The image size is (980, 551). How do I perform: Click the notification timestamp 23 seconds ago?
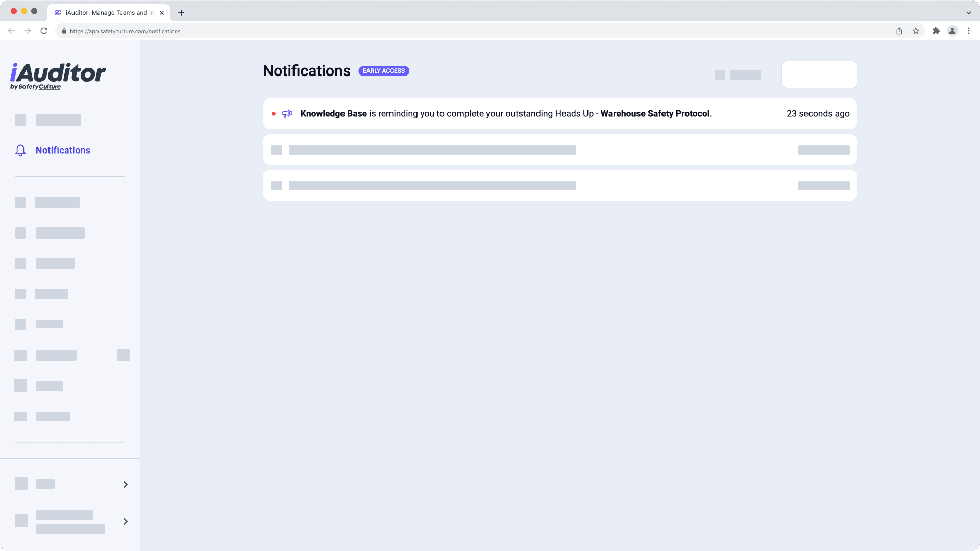tap(818, 113)
